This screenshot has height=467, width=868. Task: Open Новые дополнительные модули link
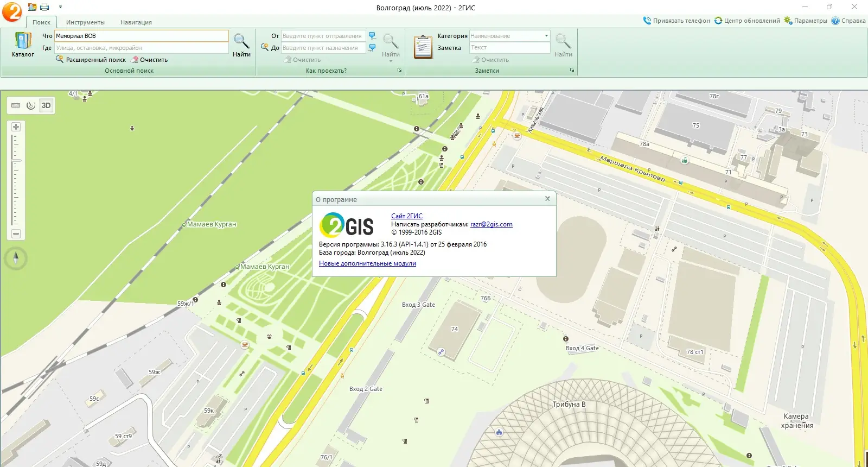(x=367, y=263)
